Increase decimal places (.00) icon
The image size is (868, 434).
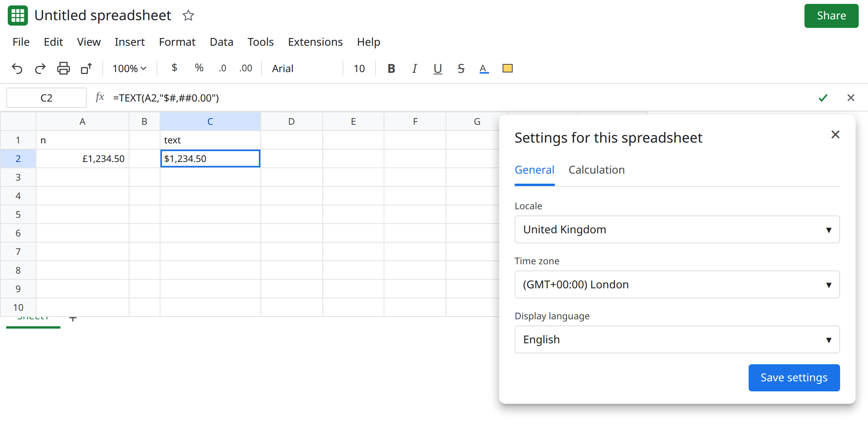coord(246,68)
